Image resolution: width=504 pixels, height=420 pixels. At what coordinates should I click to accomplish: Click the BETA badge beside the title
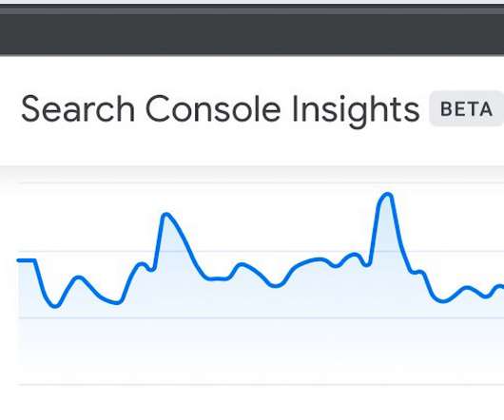coord(466,109)
